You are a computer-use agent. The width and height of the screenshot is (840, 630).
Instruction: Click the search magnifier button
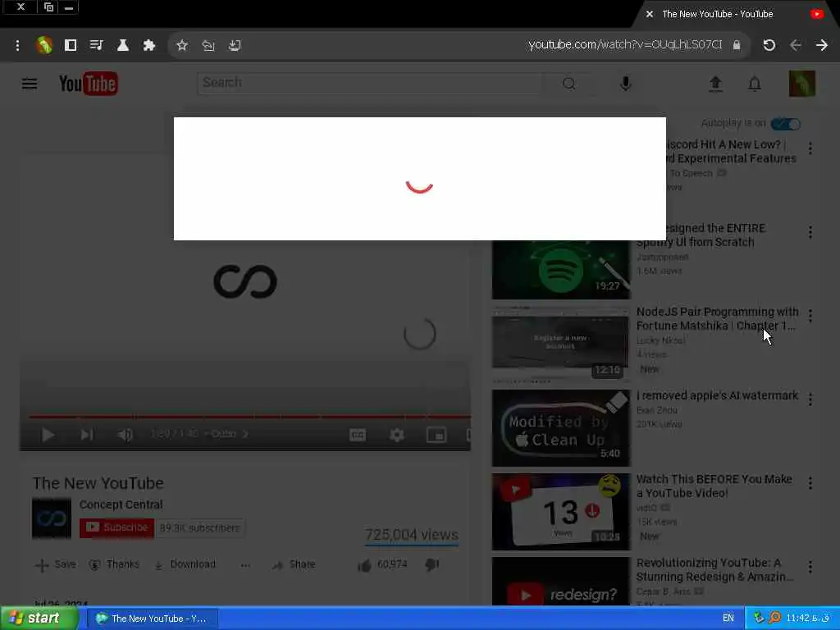pyautogui.click(x=569, y=84)
